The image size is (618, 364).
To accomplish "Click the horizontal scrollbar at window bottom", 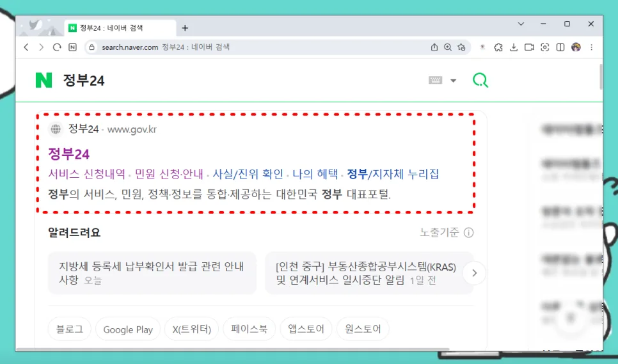I will 232,349.
